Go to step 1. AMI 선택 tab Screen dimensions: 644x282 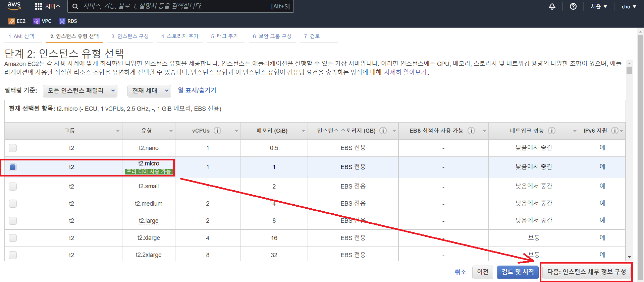pos(21,36)
